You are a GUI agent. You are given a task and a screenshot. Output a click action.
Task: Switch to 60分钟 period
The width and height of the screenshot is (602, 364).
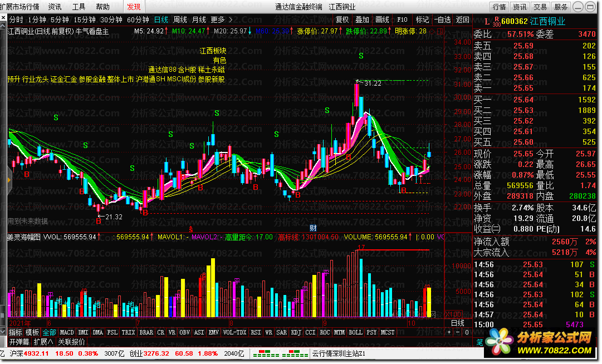pos(138,19)
